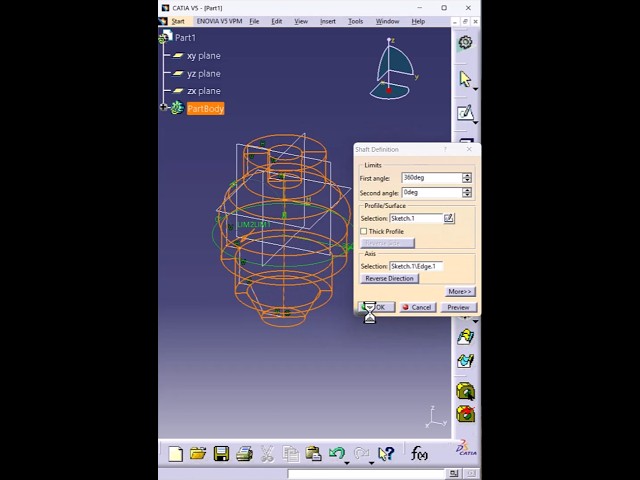Screen dimensions: 640x480
Task: Decrease Second angle with down arrow
Action: pyautogui.click(x=467, y=195)
